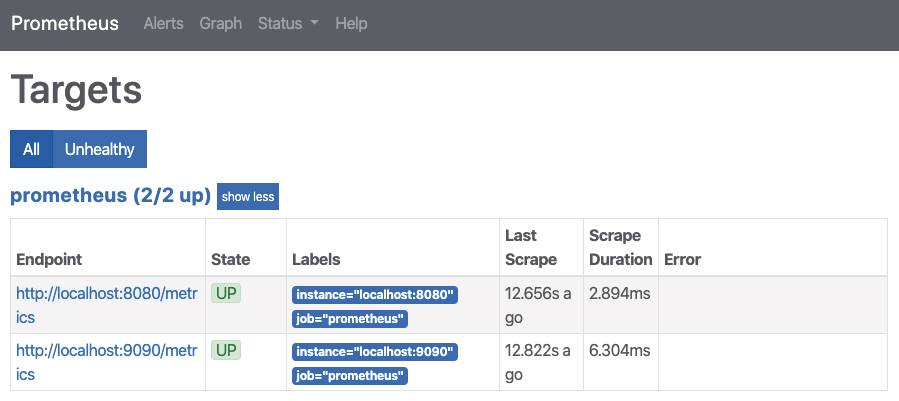Viewport: 899px width, 401px height.
Task: Click the prometheus (2/2 up) job heading
Action: (111, 195)
